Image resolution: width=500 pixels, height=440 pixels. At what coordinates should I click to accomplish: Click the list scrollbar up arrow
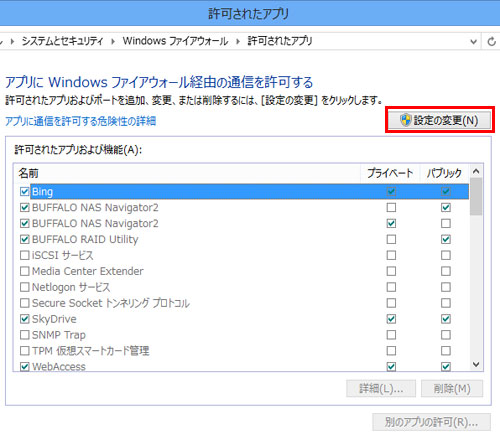476,171
